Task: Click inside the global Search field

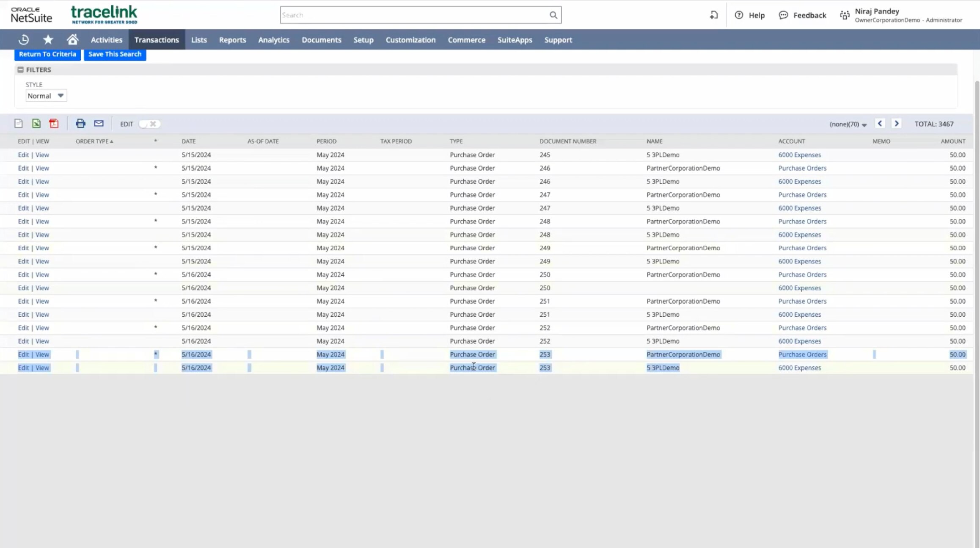Action: [x=413, y=15]
